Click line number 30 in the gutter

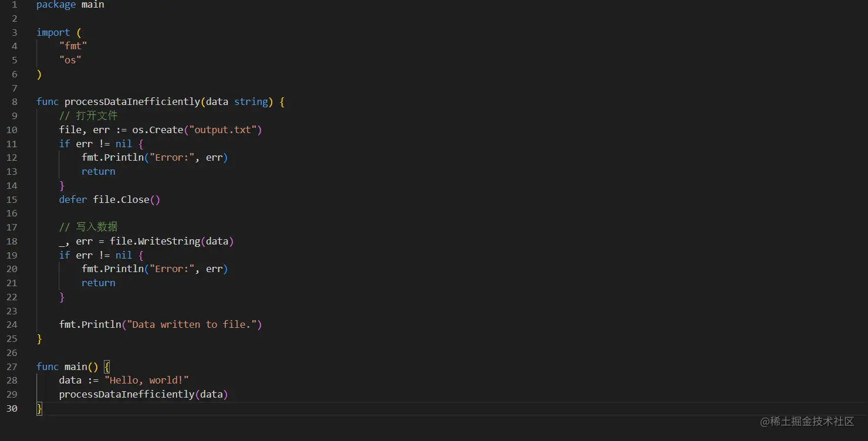point(12,408)
